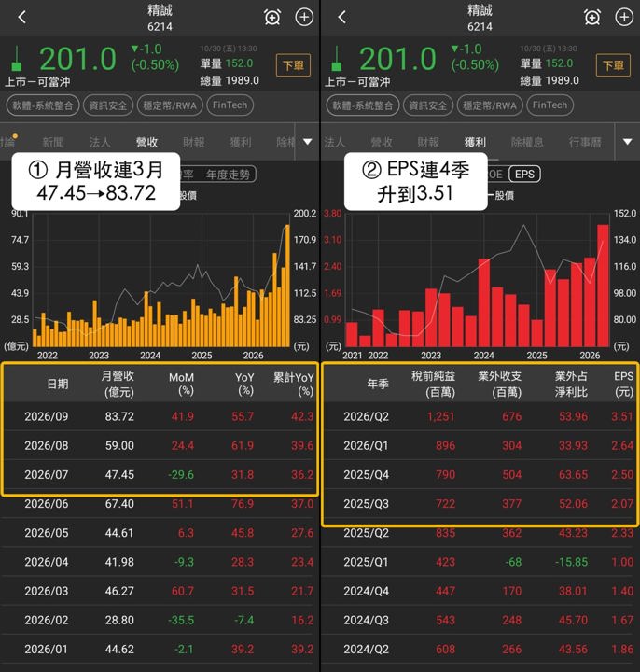Select the 2025/Q1 earnings row
The height and width of the screenshot is (672, 640).
pyautogui.click(x=480, y=562)
